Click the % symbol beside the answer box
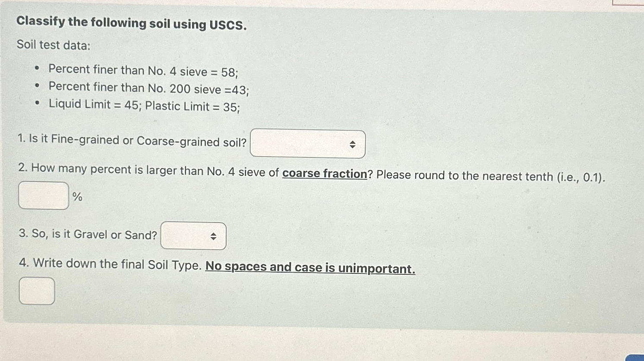 point(78,197)
